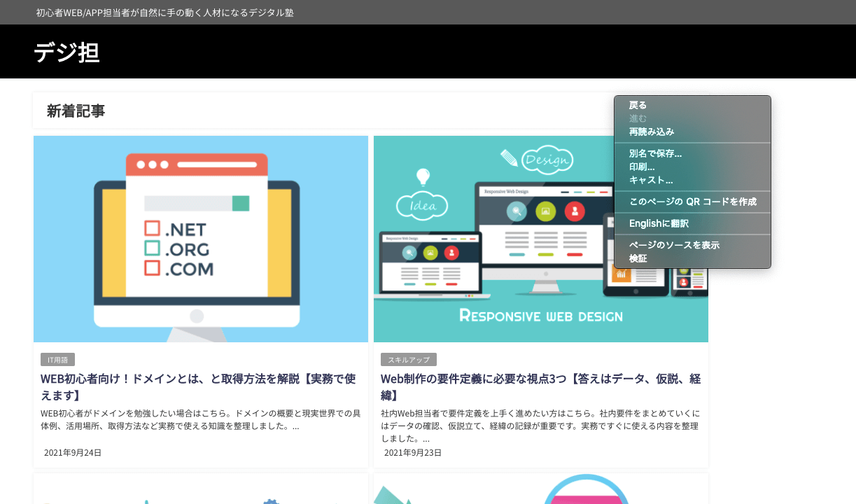
Task: Choose 再読み込み from the context menu
Action: [x=692, y=132]
